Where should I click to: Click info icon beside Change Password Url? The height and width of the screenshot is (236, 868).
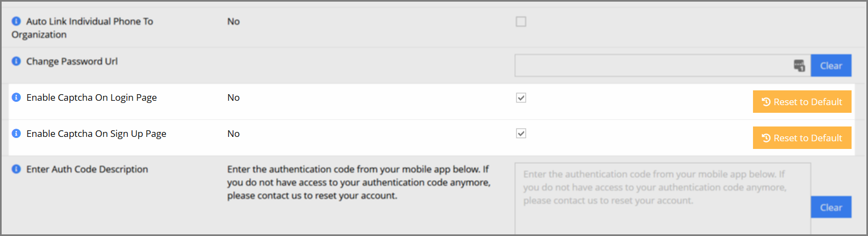[16, 61]
